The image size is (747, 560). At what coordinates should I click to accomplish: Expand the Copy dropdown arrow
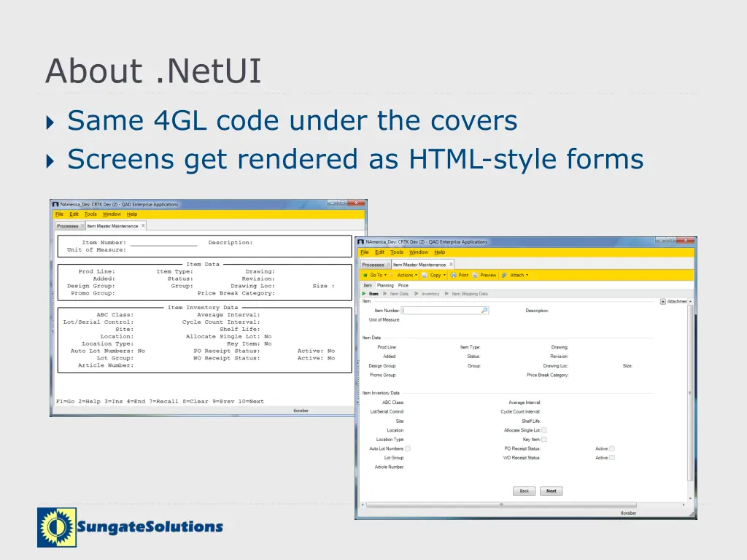pyautogui.click(x=444, y=275)
